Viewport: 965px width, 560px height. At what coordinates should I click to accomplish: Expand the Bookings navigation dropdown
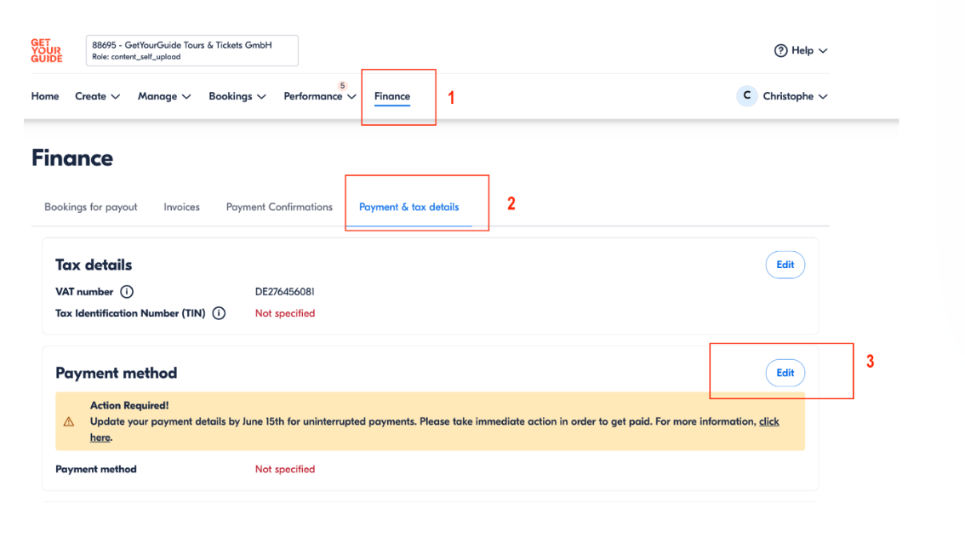pyautogui.click(x=237, y=96)
